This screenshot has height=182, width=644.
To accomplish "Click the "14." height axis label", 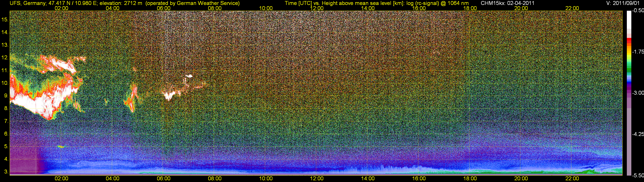I will (x=5, y=32).
